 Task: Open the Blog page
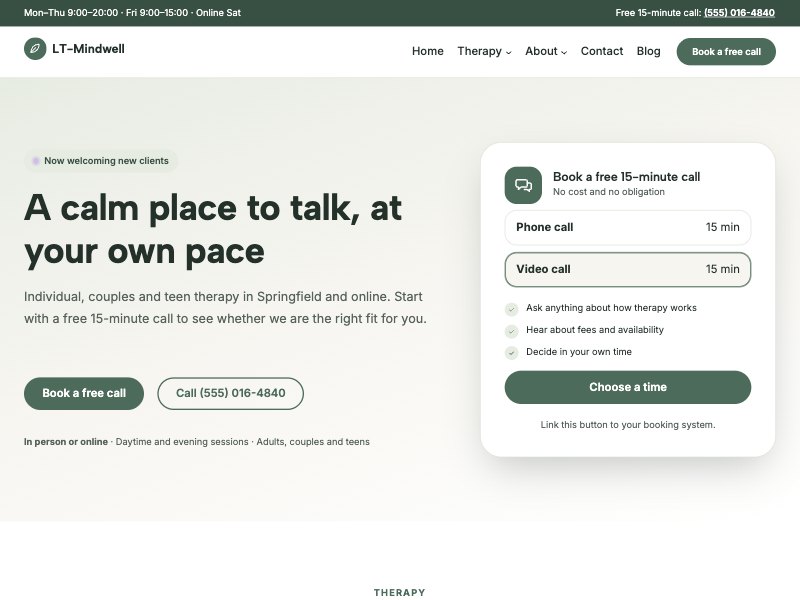[648, 52]
